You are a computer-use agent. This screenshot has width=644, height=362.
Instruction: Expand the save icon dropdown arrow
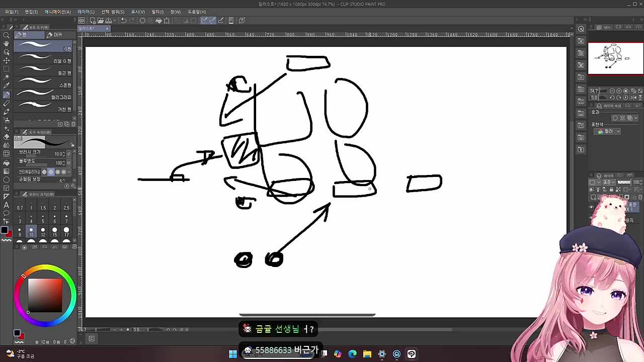115,21
